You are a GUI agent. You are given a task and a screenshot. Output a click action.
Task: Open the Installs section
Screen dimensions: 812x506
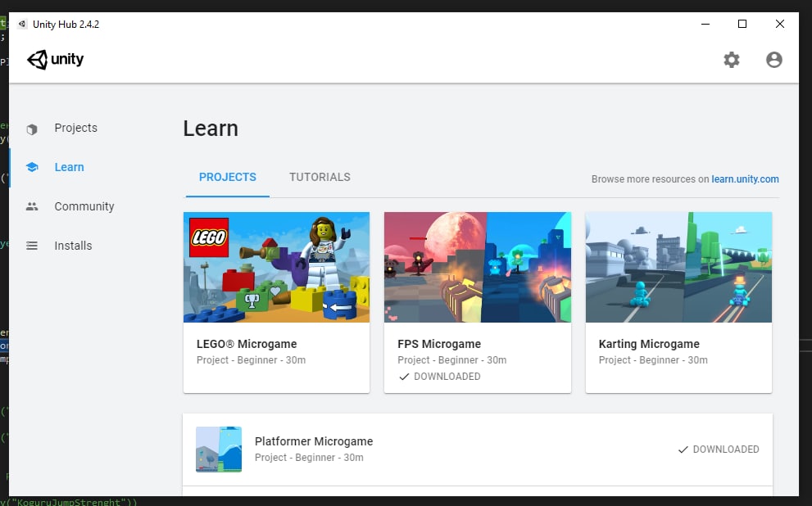coord(73,246)
